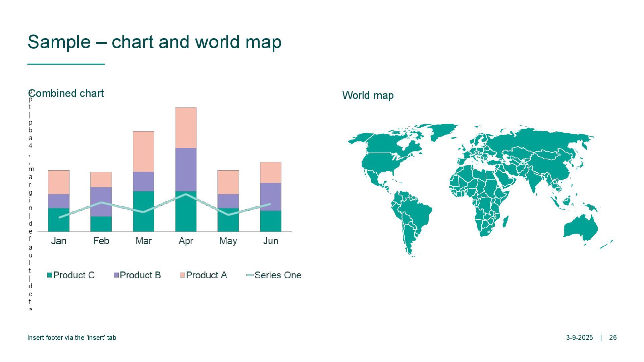Click the footer text placeholder

pos(72,338)
